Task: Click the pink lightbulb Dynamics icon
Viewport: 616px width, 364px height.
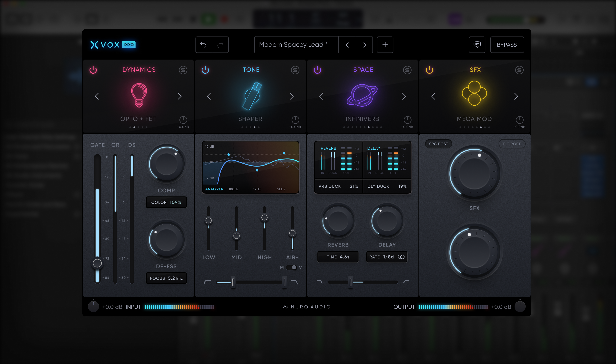Action: point(139,95)
